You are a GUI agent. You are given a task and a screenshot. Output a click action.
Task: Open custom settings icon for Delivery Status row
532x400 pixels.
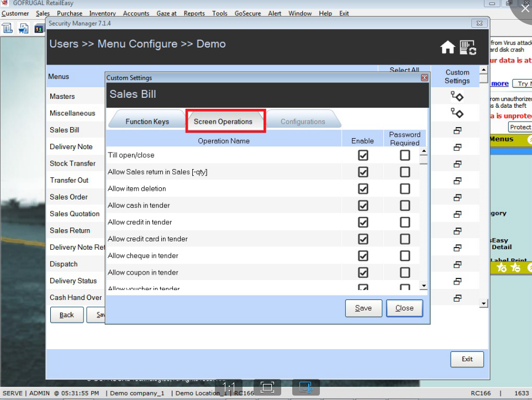point(457,281)
